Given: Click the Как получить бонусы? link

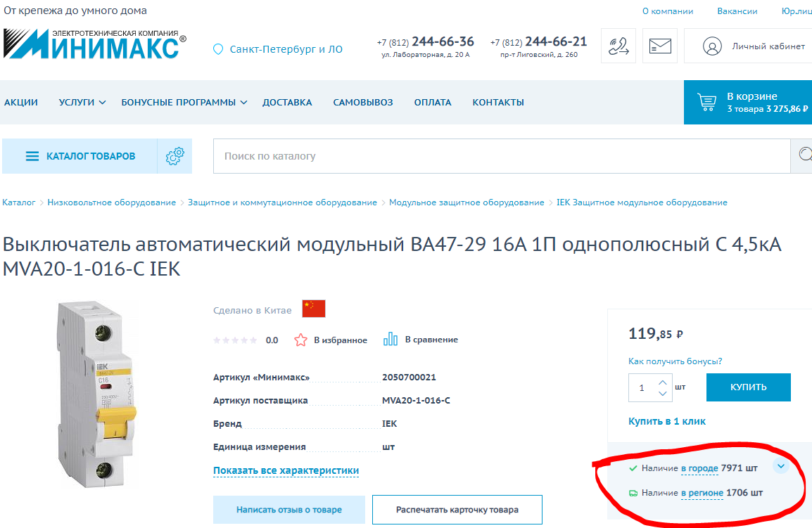Looking at the screenshot, I should point(675,361).
